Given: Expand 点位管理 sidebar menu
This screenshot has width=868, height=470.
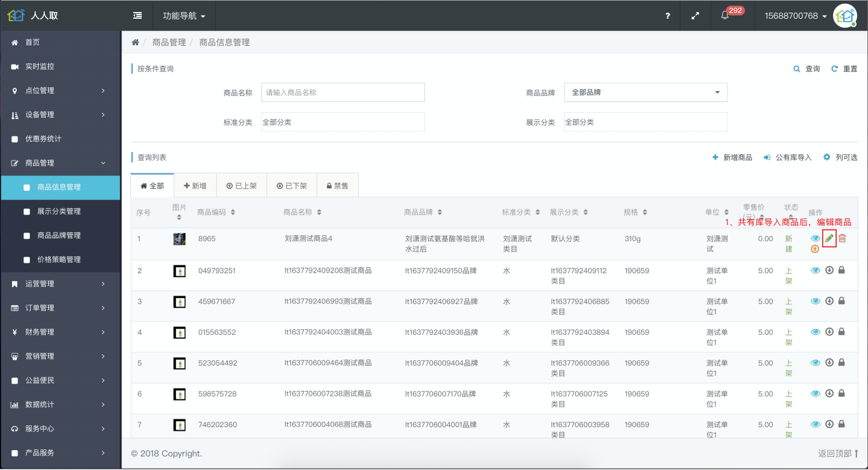Looking at the screenshot, I should (60, 91).
